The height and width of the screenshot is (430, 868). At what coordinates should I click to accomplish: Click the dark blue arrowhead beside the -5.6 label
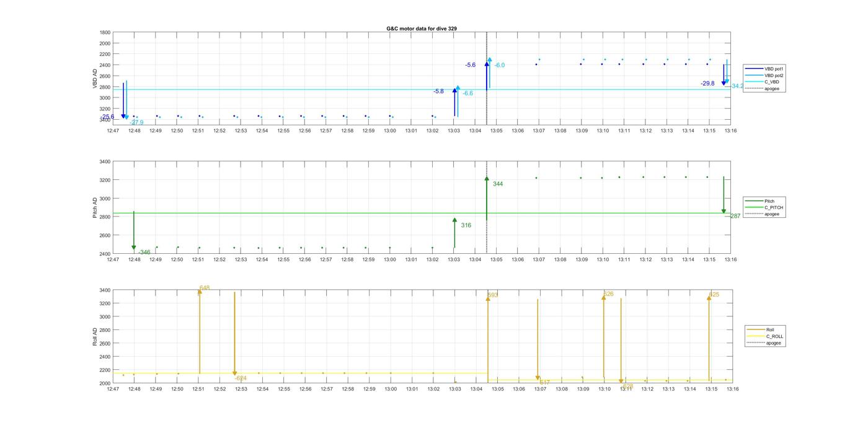pos(487,63)
